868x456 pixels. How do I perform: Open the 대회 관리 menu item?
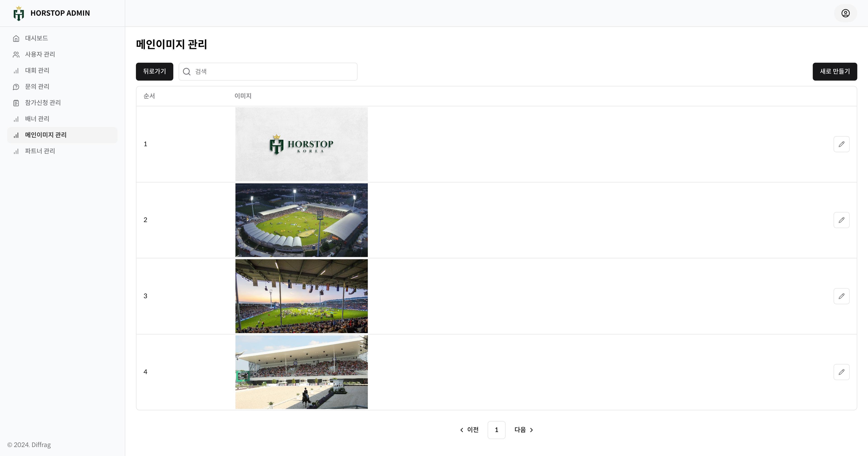[x=37, y=70]
